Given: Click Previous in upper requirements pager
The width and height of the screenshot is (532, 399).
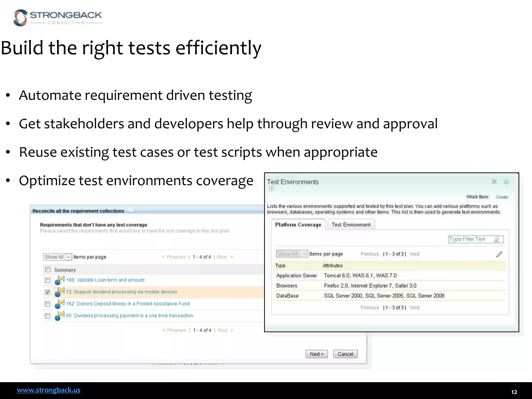Looking at the screenshot, I should pos(176,257).
